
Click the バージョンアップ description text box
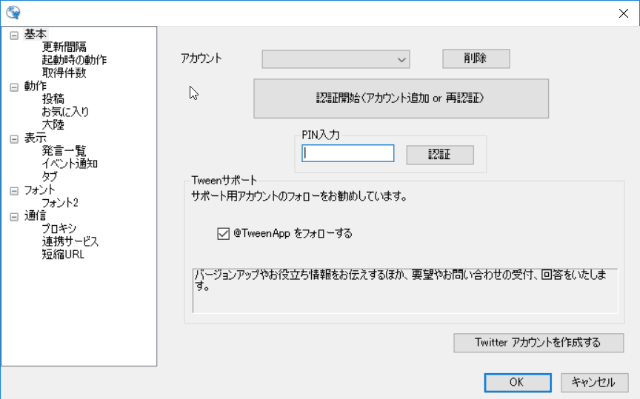pyautogui.click(x=405, y=290)
